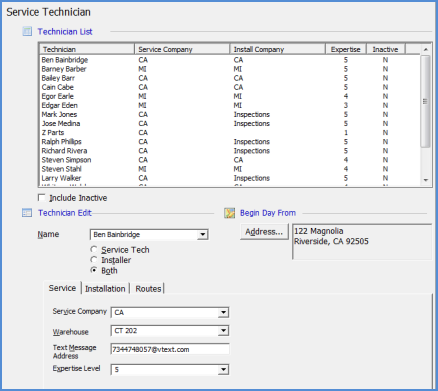Select the Ben Bainbridge row
This screenshot has height=391, width=438.
point(229,60)
